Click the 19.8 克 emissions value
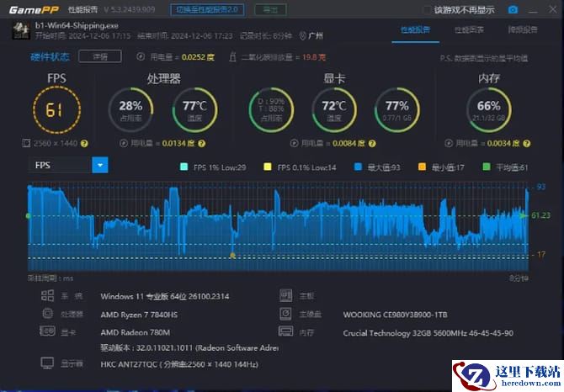 [x=314, y=57]
